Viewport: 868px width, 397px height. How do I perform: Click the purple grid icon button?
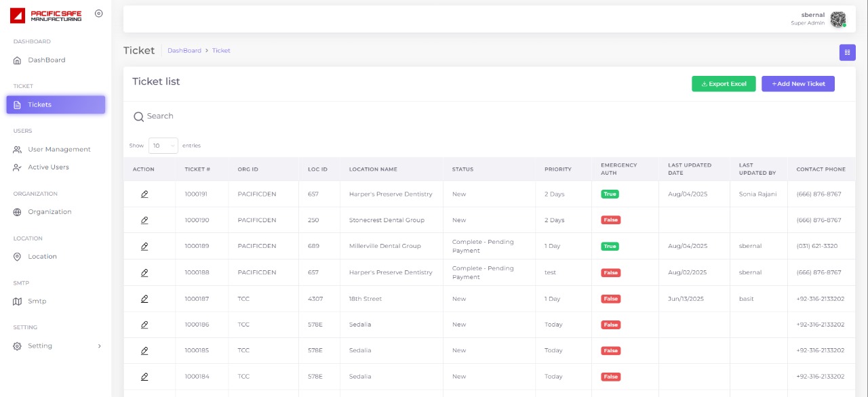847,53
